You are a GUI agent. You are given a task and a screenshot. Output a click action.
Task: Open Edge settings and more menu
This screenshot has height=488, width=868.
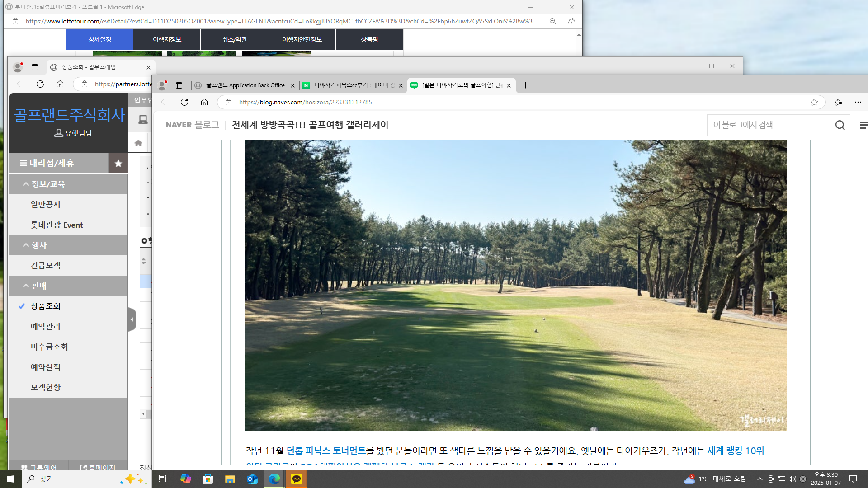click(858, 102)
